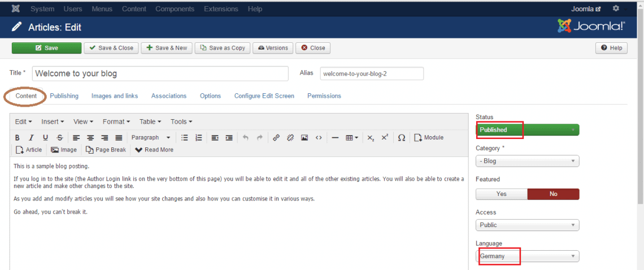644x270 pixels.
Task: Expand the Category dropdown set to Blog
Action: pos(527,161)
